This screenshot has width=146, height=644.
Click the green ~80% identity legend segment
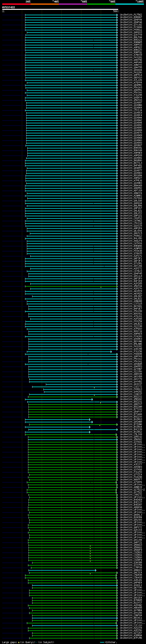pos(101,4)
